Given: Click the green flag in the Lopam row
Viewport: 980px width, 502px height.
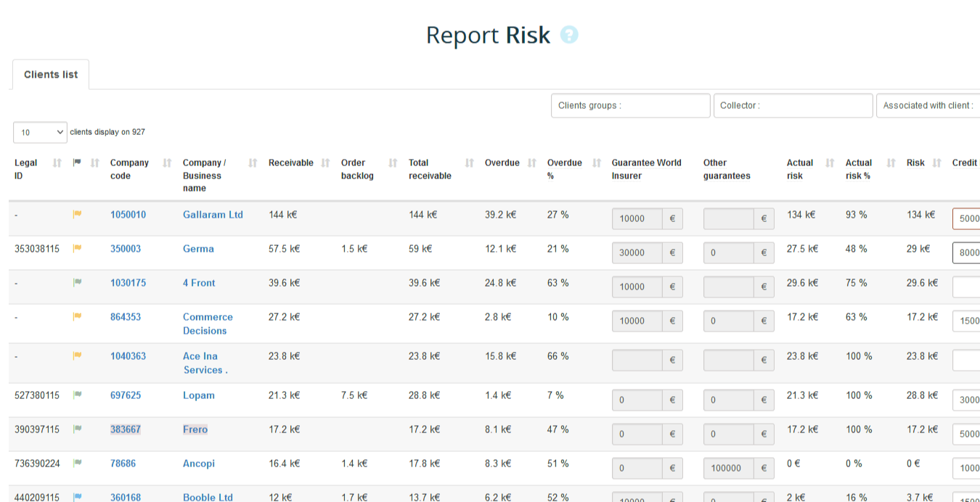Looking at the screenshot, I should 77,395.
